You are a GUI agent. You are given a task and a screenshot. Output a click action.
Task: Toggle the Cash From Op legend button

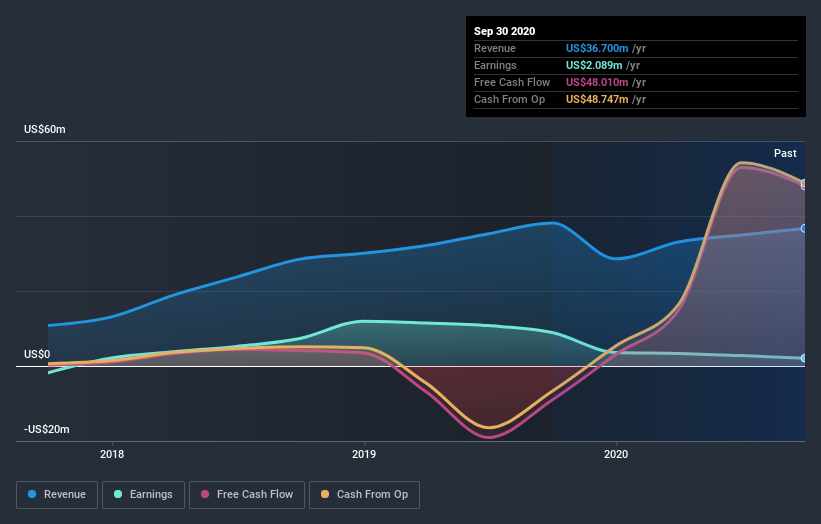point(364,495)
